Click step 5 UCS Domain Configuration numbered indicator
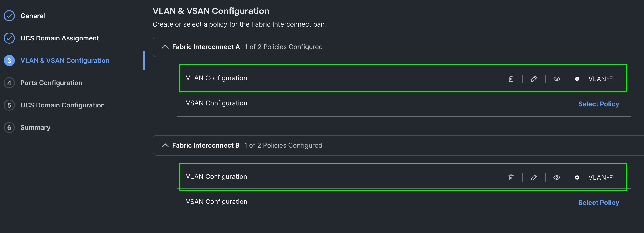Image resolution: width=644 pixels, height=233 pixels. click(x=9, y=105)
